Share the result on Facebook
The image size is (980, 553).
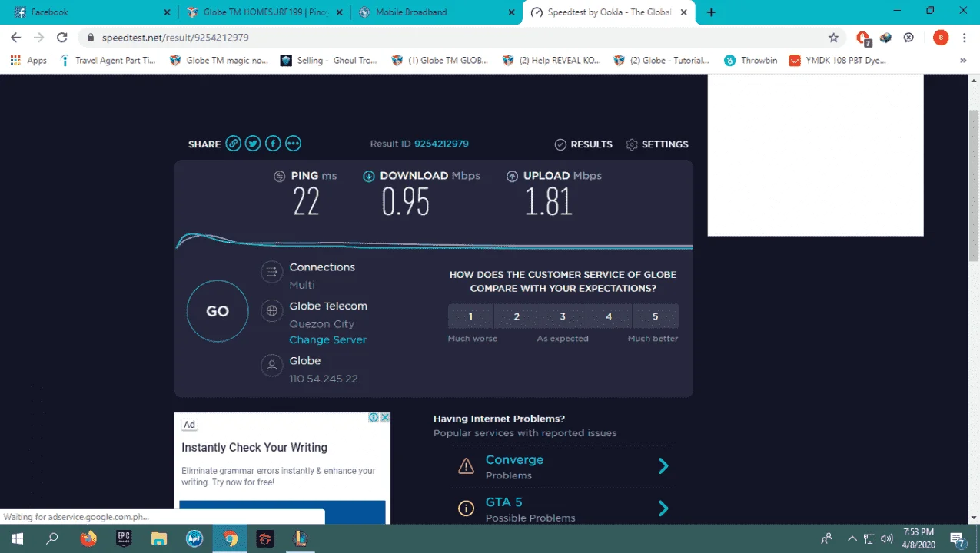[x=273, y=144]
